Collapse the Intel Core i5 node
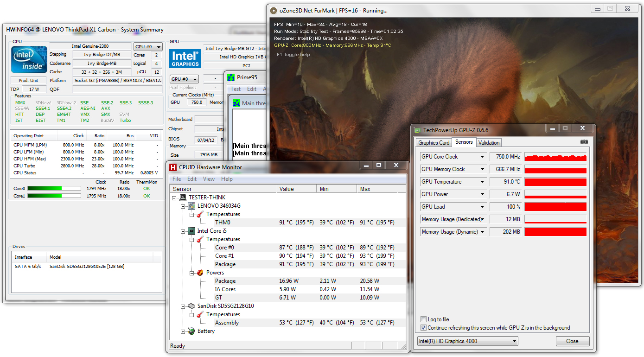644x357 pixels. tap(183, 231)
